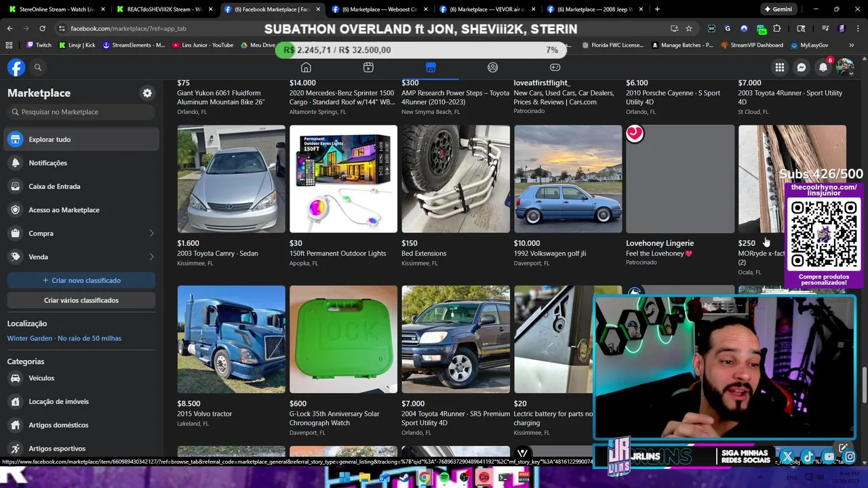Open 150ft Permanent Outdoor Lights listing photo
This screenshot has height=488, width=868.
(343, 179)
